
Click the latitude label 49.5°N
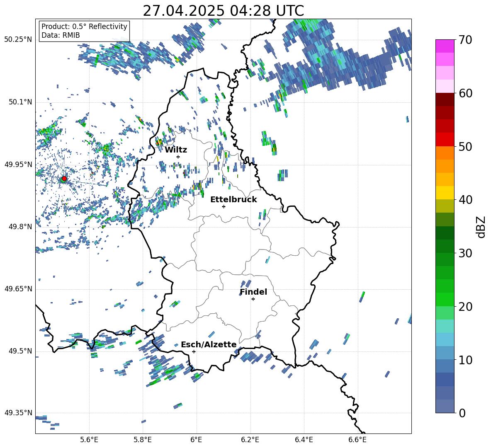click(20, 351)
